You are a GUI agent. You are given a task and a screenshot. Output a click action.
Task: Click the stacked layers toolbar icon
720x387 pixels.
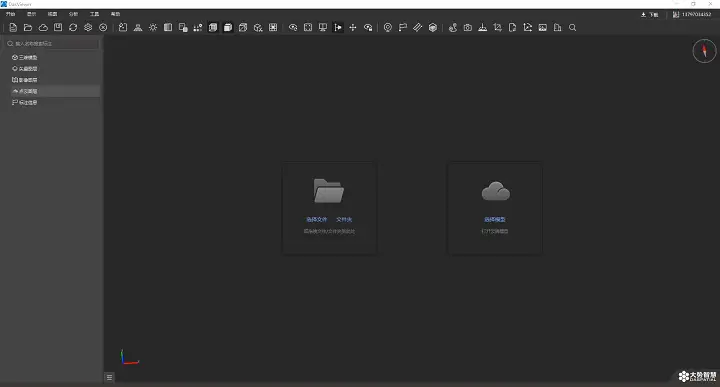point(88,28)
